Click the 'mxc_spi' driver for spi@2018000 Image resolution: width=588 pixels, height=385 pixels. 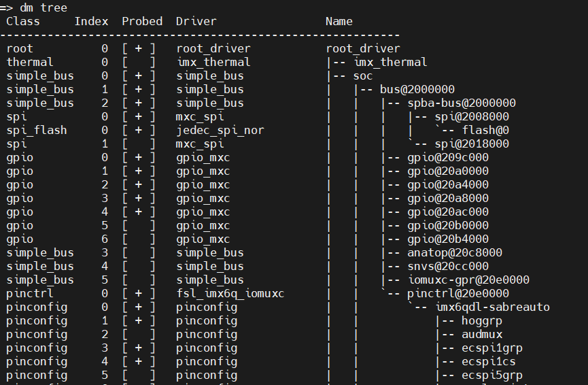(x=200, y=144)
